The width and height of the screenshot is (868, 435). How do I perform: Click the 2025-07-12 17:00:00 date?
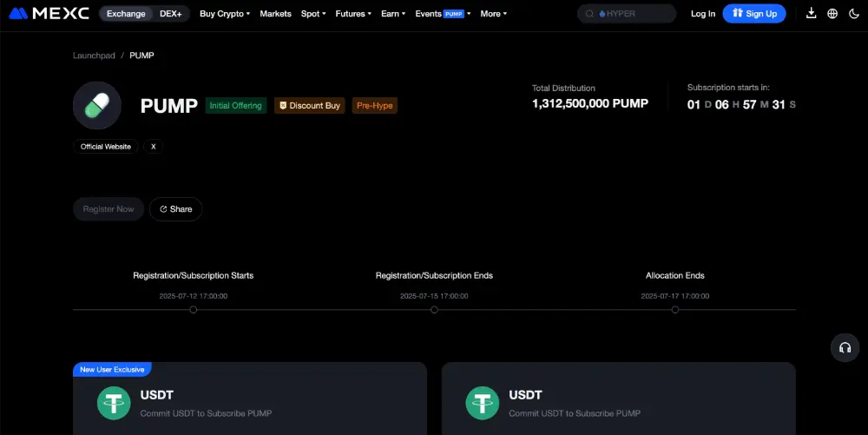point(194,296)
